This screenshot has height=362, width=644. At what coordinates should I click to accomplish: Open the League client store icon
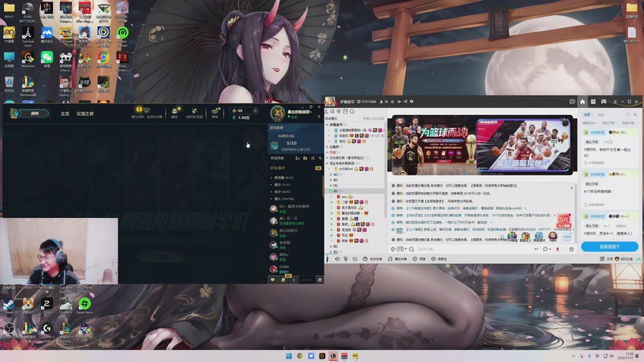click(x=215, y=112)
